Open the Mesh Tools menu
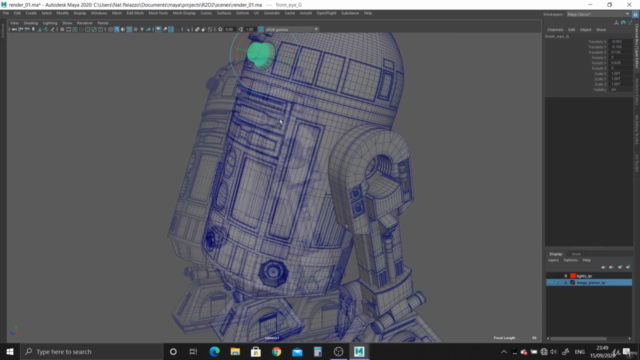Screen dimensions: 640x360 (158, 13)
